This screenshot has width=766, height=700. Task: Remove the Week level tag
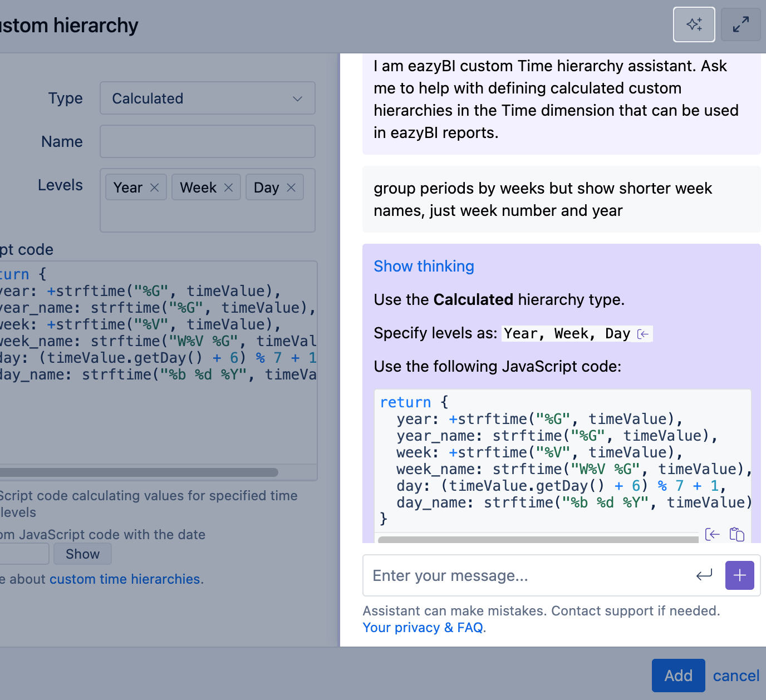coord(228,188)
